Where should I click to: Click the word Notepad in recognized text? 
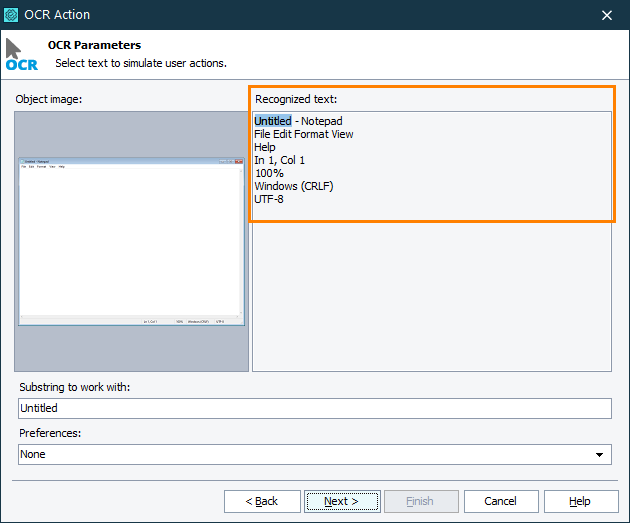click(x=323, y=121)
